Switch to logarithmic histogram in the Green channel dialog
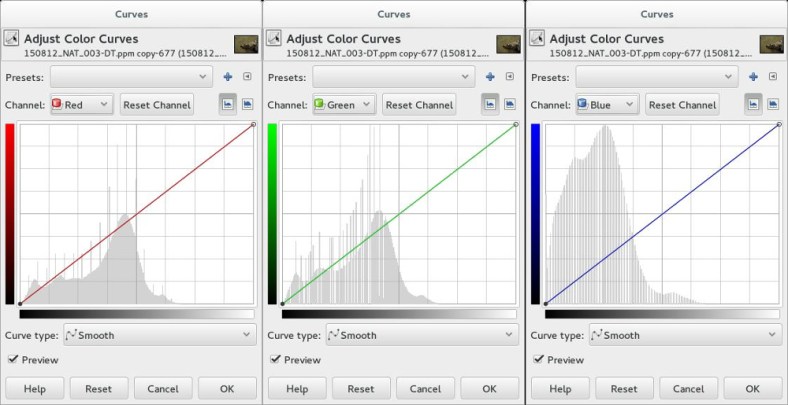The image size is (788, 405). pyautogui.click(x=509, y=104)
